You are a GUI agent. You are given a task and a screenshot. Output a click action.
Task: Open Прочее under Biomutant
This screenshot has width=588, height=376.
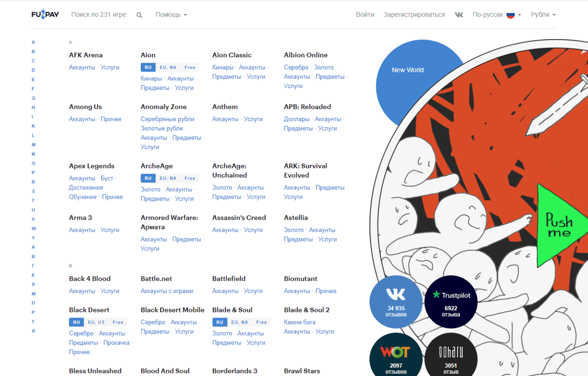(x=326, y=291)
